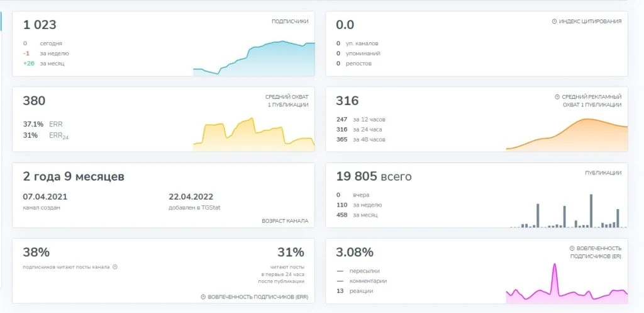Open the publications bar chart
Image resolution: width=644 pixels, height=313 pixels.
coord(569,210)
